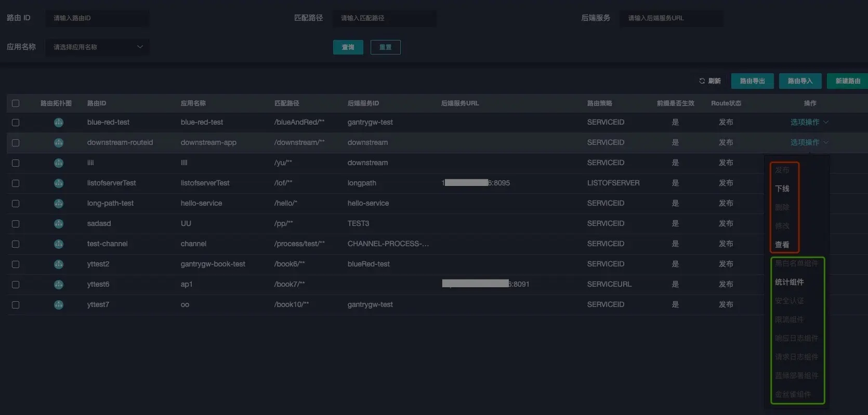Viewport: 868px width, 415px height.
Task: Click the /blueAndRed/** path cell
Action: click(299, 122)
